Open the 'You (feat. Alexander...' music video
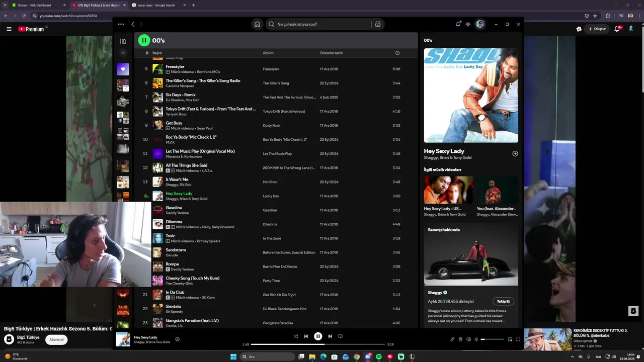Viewport: 644px width, 362px height. pyautogui.click(x=497, y=197)
